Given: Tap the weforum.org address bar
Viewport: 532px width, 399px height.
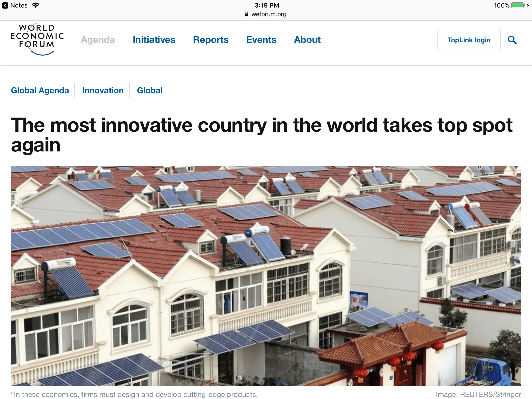Looking at the screenshot, I should click(x=269, y=14).
